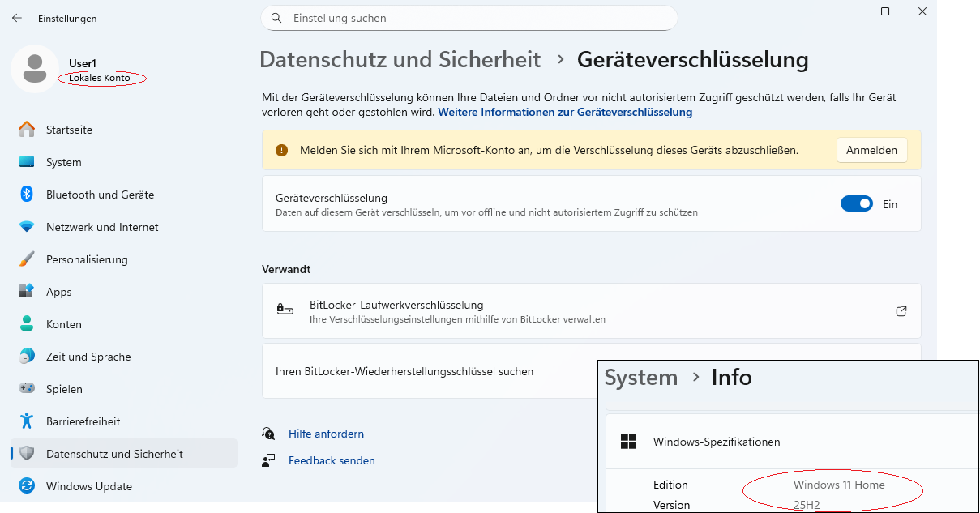Click Datenschutz und Sicherheit breadcrumb
The width and height of the screenshot is (980, 513).
pos(400,60)
